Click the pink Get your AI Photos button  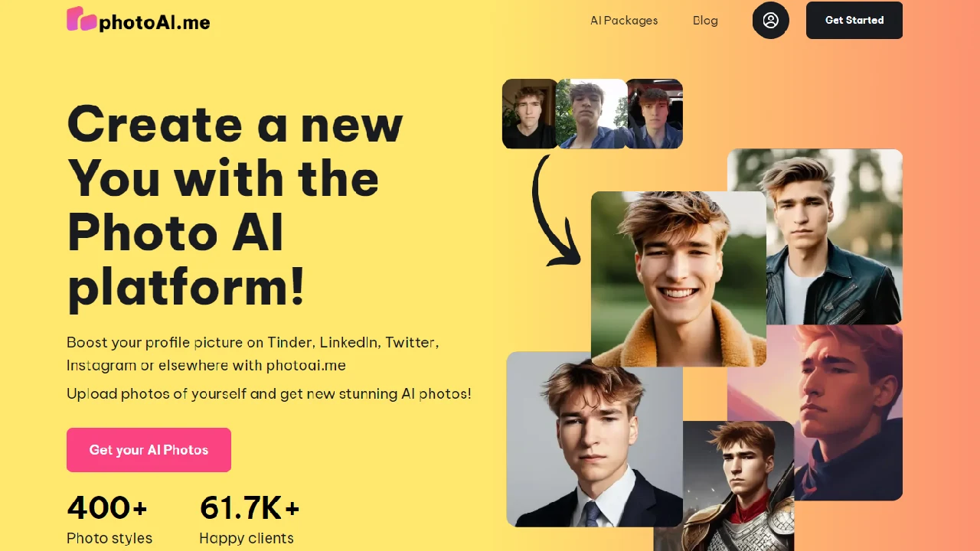149,450
